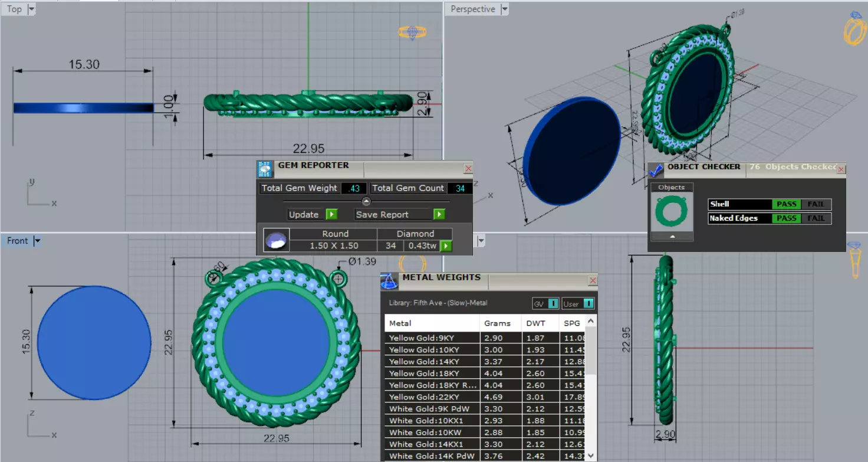Image resolution: width=868 pixels, height=462 pixels.
Task: Select the White Gold:10KX1 row
Action: 486,421
